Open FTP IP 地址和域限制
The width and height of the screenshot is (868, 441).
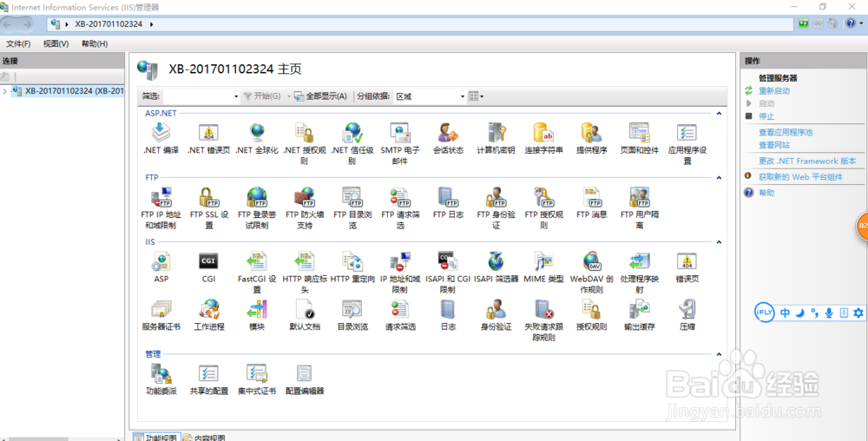[161, 208]
